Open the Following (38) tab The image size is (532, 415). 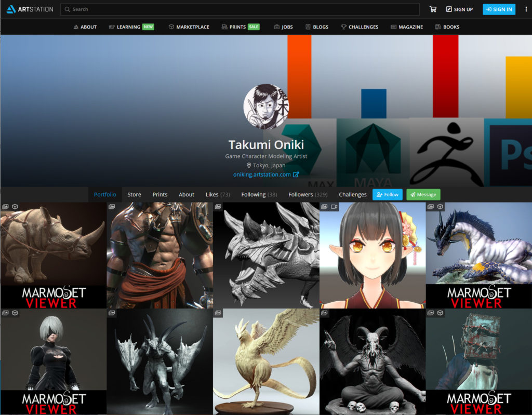(259, 194)
